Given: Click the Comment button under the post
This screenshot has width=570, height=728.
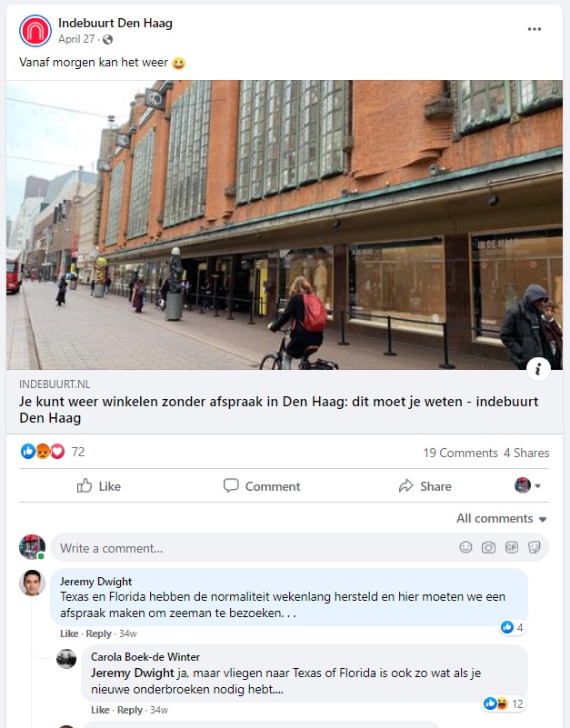Looking at the screenshot, I should (x=262, y=486).
